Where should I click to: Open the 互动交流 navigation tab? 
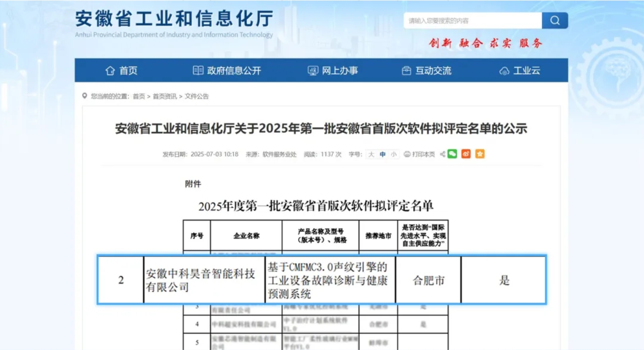[427, 71]
